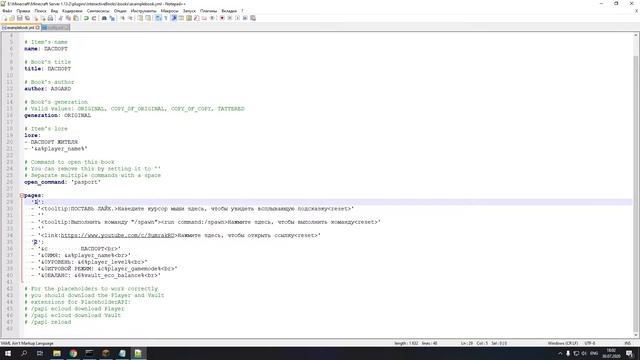Open File Explorer from the taskbar
The width and height of the screenshot is (640, 360).
coord(57,353)
